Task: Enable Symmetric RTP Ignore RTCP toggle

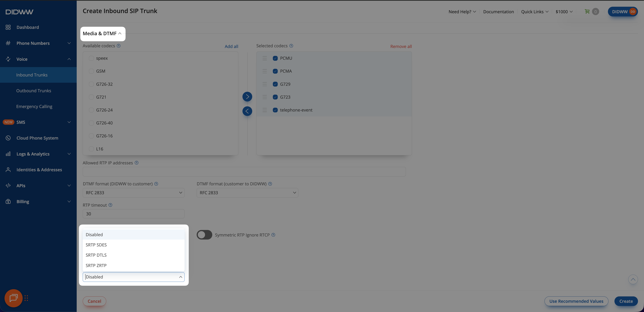Action: (204, 235)
